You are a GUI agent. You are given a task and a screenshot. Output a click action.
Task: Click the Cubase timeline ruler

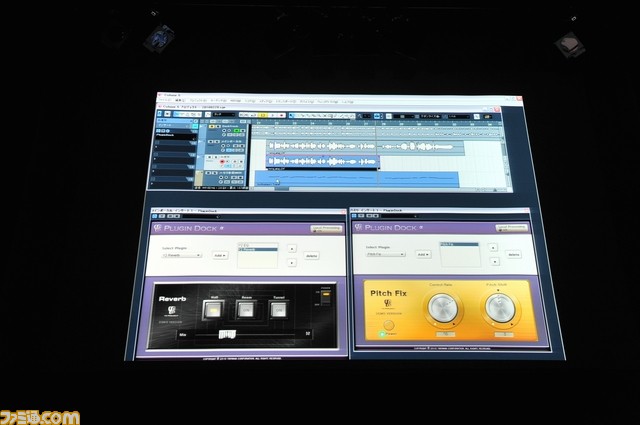(x=376, y=123)
